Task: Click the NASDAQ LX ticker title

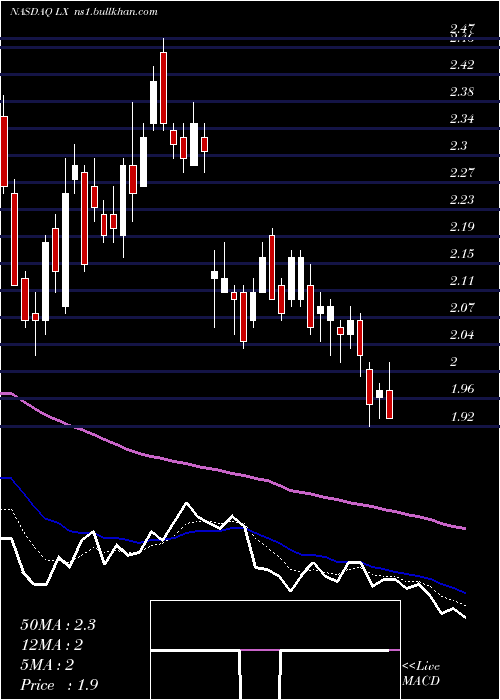Action: pyautogui.click(x=39, y=12)
